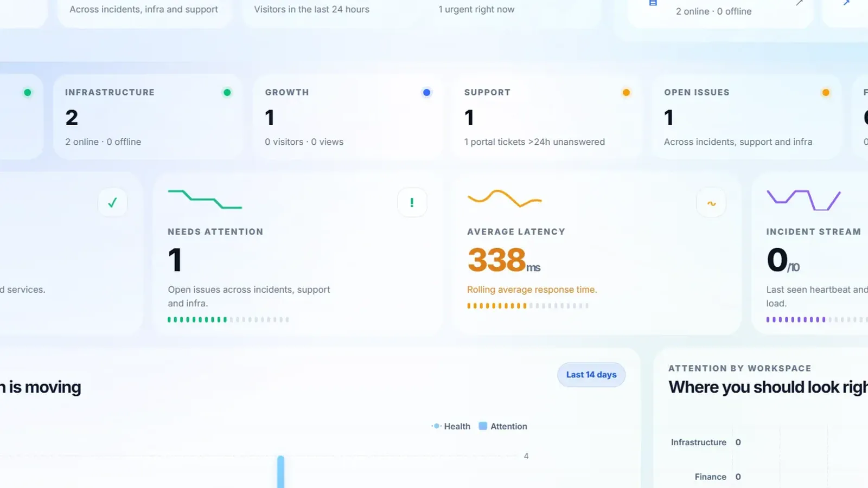The width and height of the screenshot is (868, 488).
Task: Click the number 2 in Infrastructure card
Action: click(x=72, y=118)
